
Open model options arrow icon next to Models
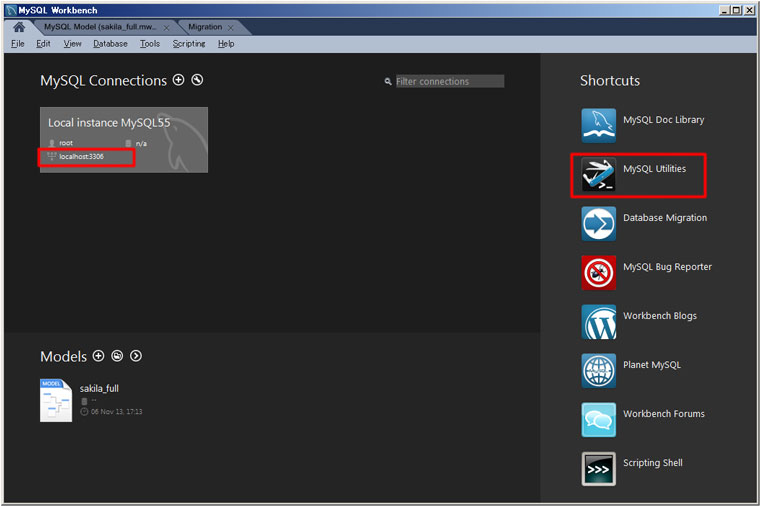(x=136, y=356)
